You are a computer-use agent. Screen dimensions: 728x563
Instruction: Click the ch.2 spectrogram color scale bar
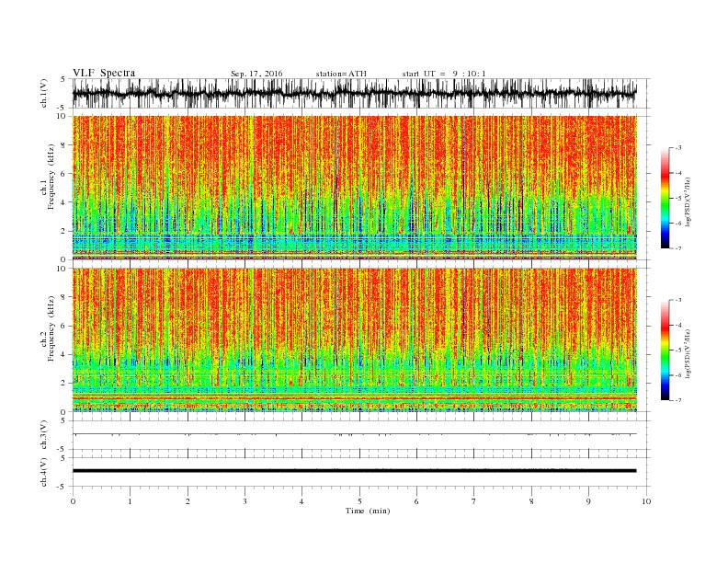665,350
